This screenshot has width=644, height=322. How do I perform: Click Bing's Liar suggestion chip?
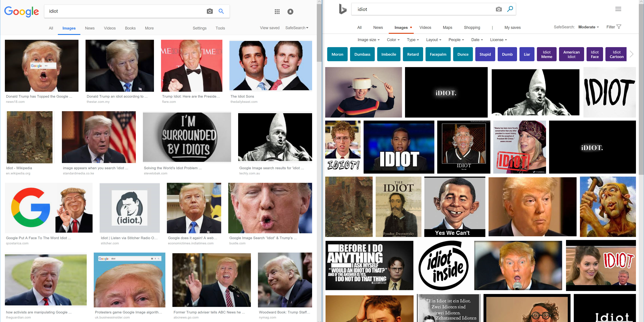(527, 54)
